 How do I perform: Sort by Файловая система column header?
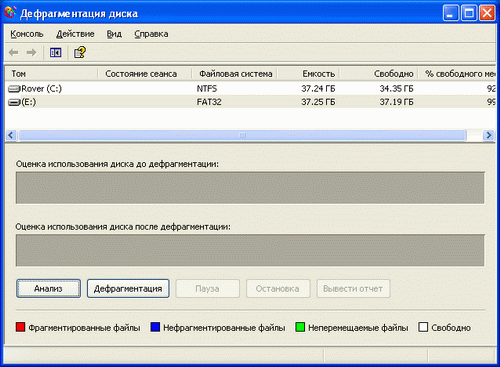(x=235, y=74)
